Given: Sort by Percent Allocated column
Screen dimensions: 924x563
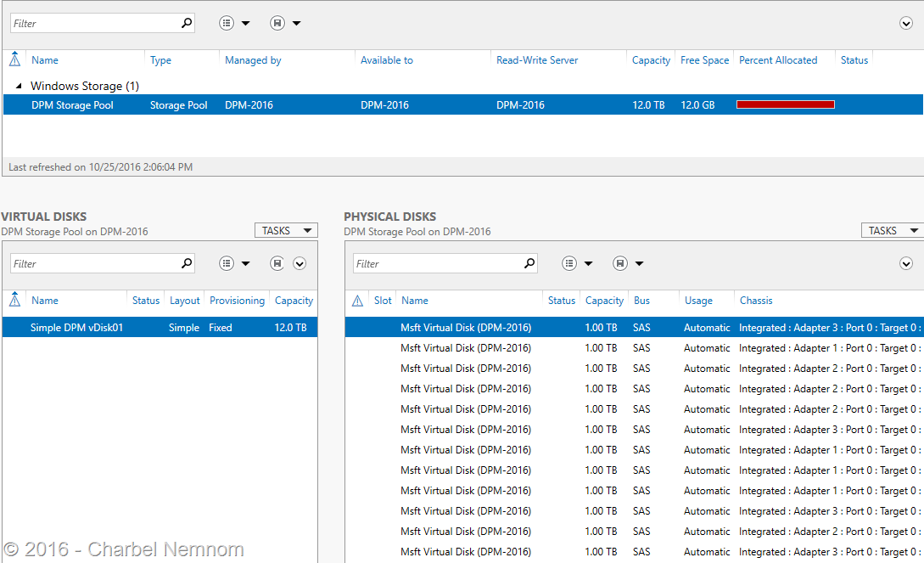Looking at the screenshot, I should [x=778, y=60].
